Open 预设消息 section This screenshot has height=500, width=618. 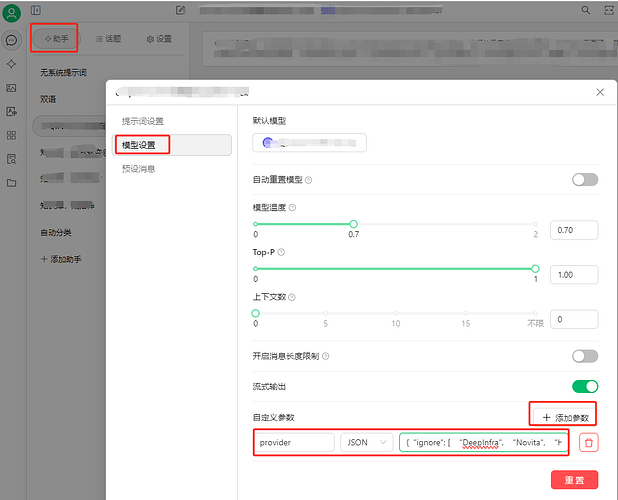click(x=172, y=169)
